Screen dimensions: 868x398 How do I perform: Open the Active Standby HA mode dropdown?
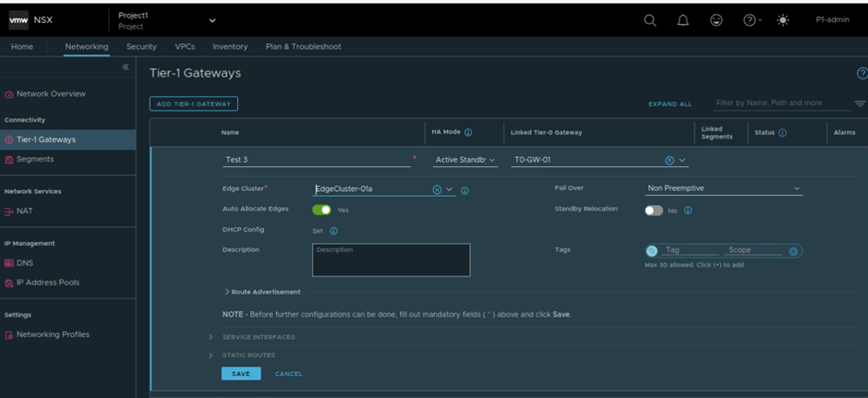[465, 160]
